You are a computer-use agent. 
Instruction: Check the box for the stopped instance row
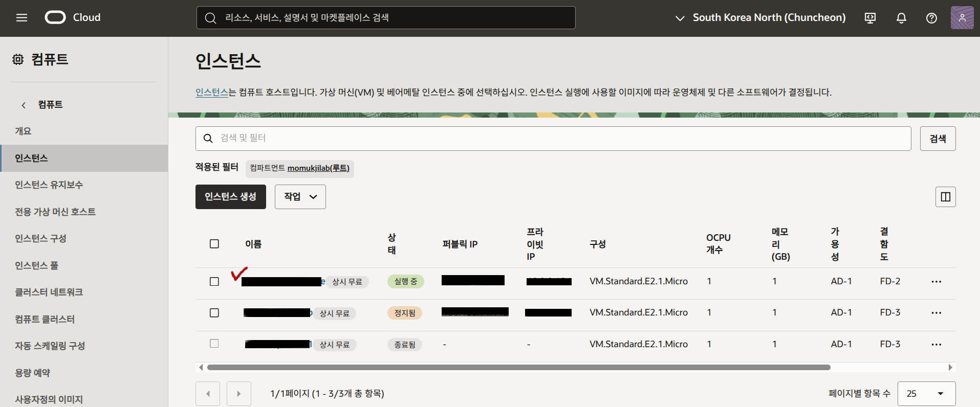pyautogui.click(x=214, y=313)
